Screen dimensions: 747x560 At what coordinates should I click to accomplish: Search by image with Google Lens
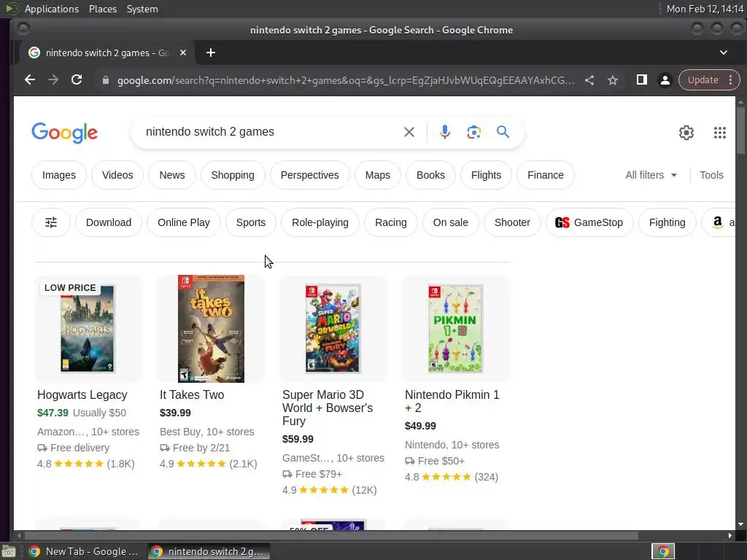click(x=473, y=132)
